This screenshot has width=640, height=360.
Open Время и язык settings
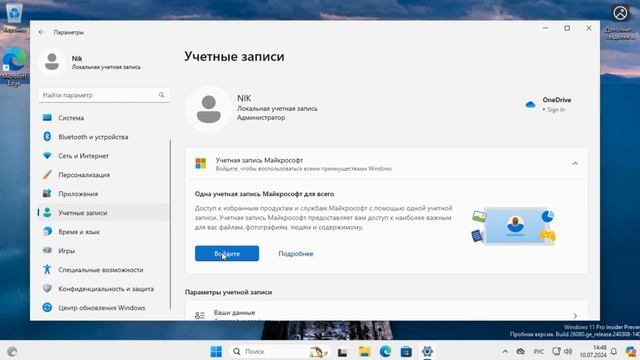(104, 231)
